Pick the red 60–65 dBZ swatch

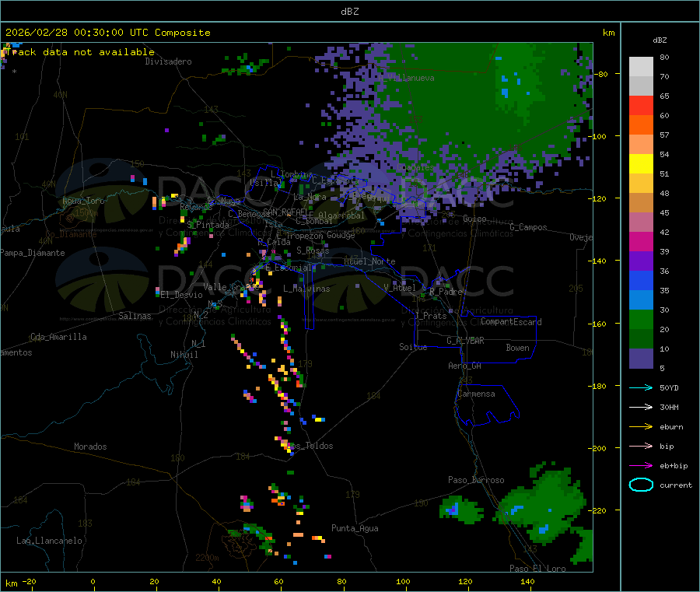click(x=641, y=106)
